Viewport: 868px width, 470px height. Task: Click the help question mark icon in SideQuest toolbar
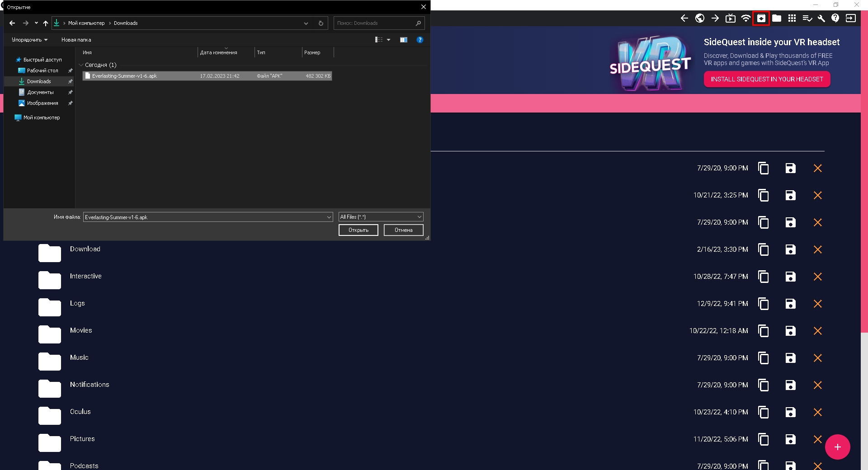835,18
